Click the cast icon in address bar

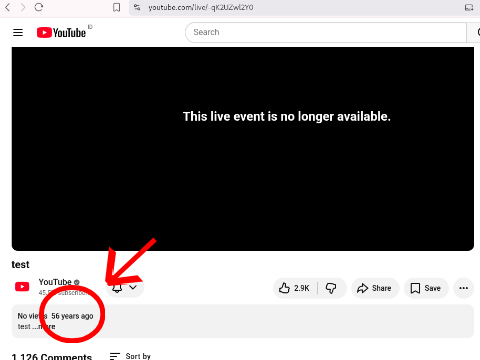click(469, 7)
